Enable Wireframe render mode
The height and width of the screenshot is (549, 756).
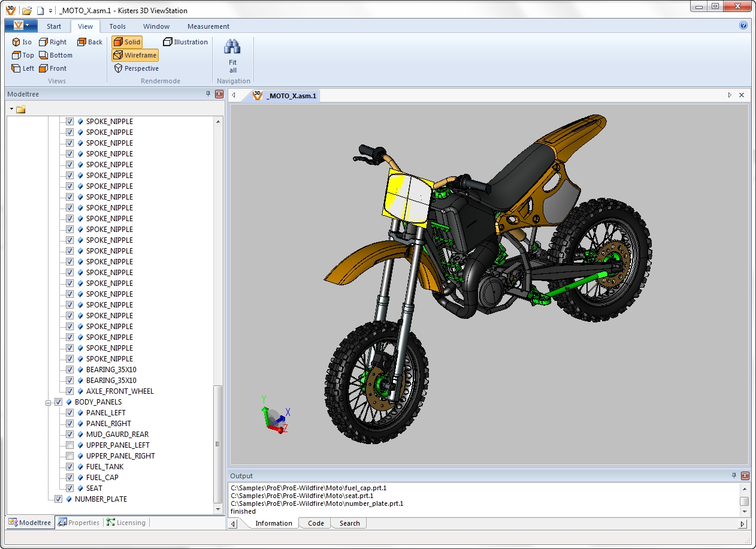point(135,55)
